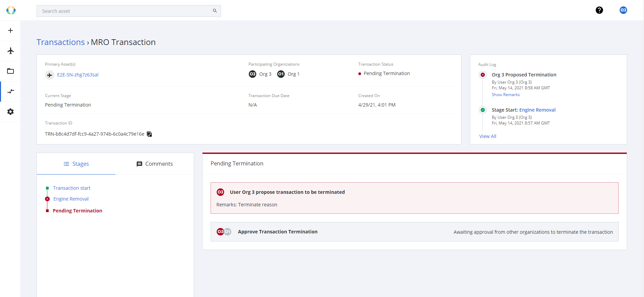Click the O1 badge next to Org 1
This screenshot has height=297, width=644.
coord(281,74)
